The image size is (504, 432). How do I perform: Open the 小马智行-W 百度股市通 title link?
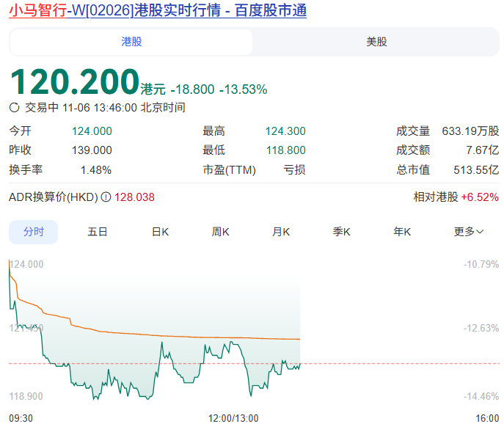coord(158,11)
